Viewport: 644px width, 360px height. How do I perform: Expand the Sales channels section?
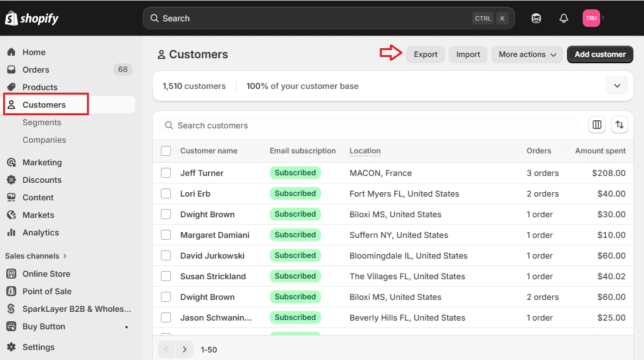[36, 256]
